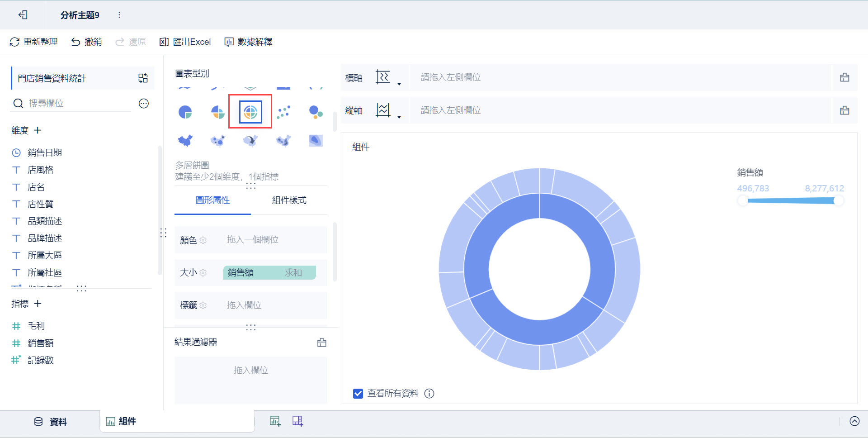Viewport: 868px width, 438px height.
Task: Open settings gear for 標籤
Action: 203,305
